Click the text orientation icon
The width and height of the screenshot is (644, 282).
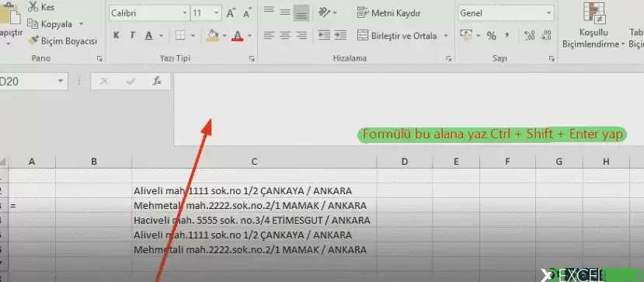325,12
